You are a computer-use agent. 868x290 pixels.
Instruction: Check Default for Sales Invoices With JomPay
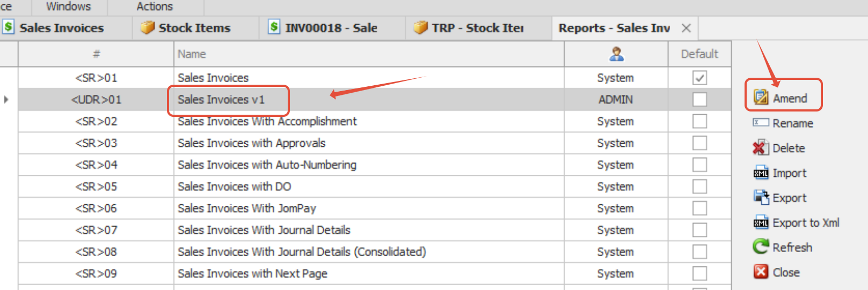point(699,208)
